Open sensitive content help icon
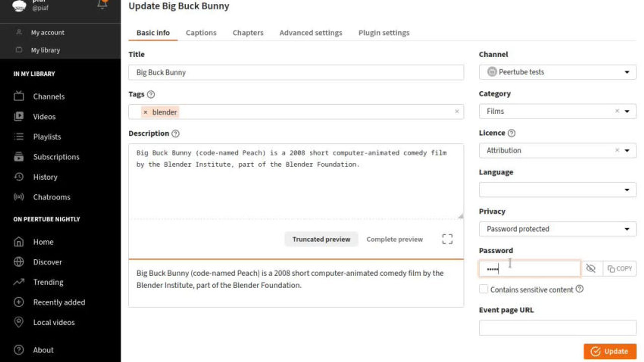644x362 pixels. (580, 289)
